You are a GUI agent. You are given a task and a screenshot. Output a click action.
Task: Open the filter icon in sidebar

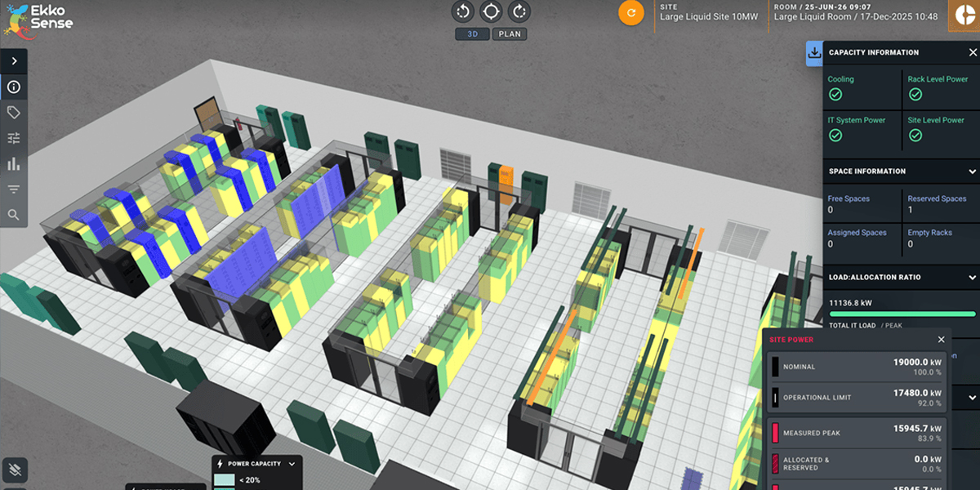[x=14, y=189]
